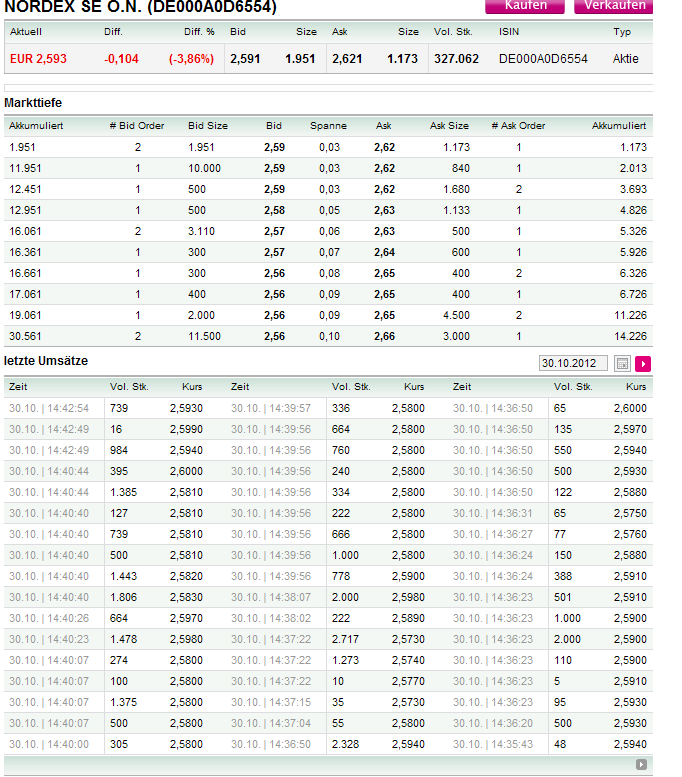
Task: Select the ISIN value DE000A0D6554
Action: [x=543, y=59]
